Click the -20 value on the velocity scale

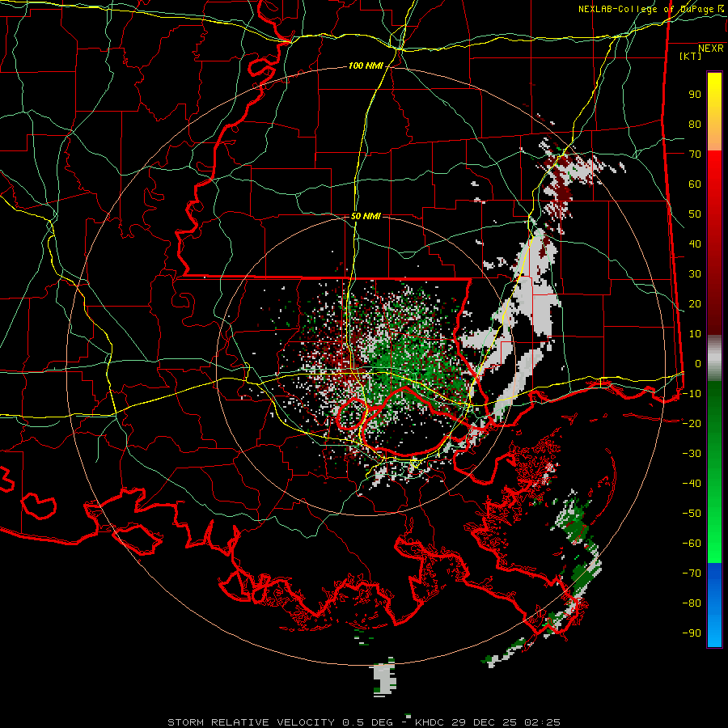(x=692, y=423)
